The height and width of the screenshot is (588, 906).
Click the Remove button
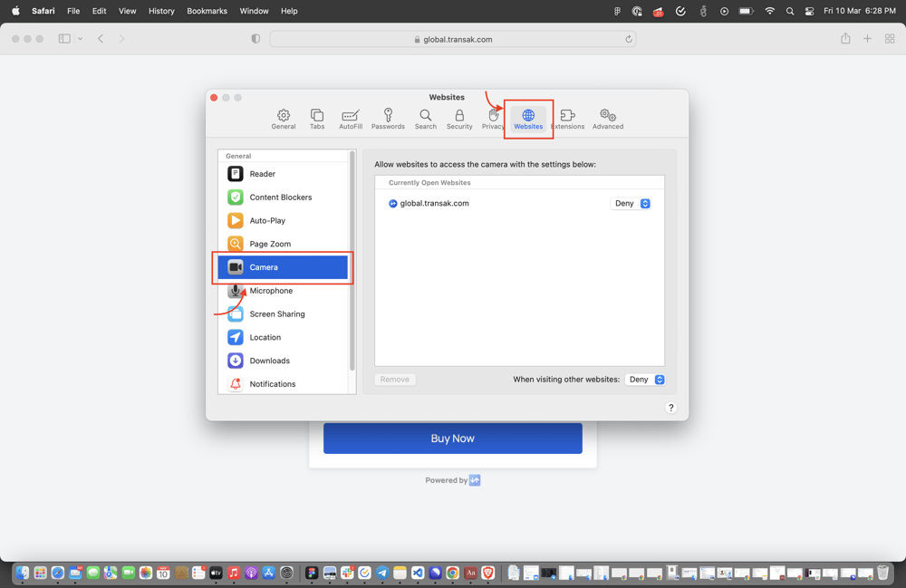394,380
